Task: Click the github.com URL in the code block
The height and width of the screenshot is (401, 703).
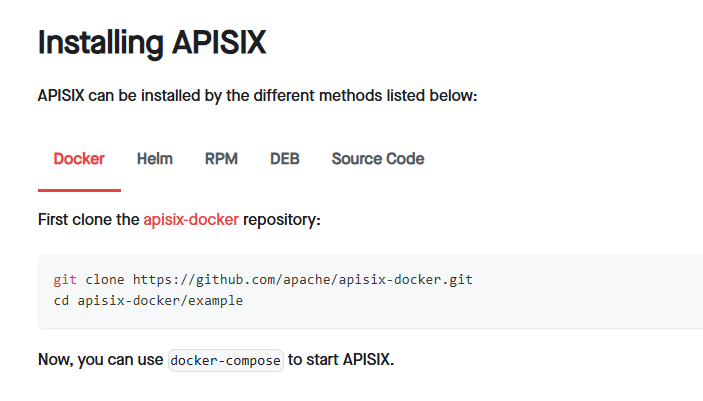Action: [303, 280]
